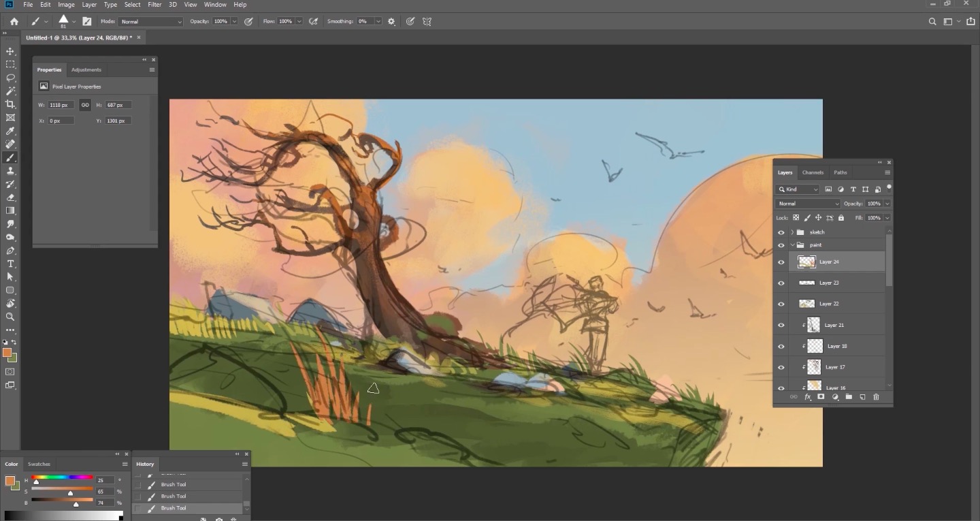Click the layer style fx icon
980x521 pixels.
807,397
